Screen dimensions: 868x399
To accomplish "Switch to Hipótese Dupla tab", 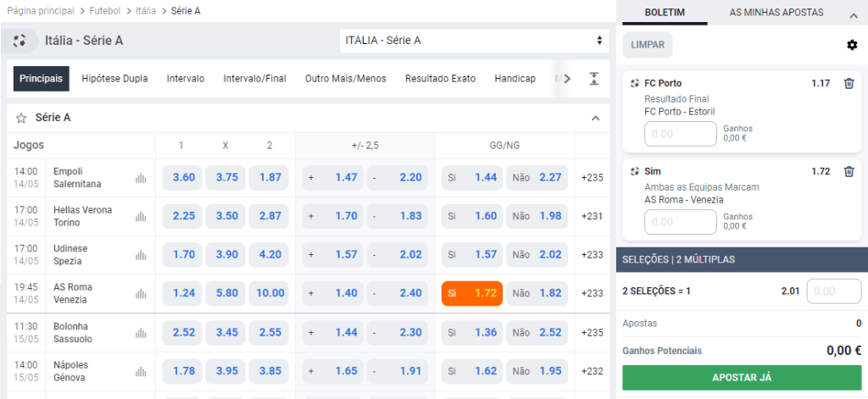I will pos(114,79).
